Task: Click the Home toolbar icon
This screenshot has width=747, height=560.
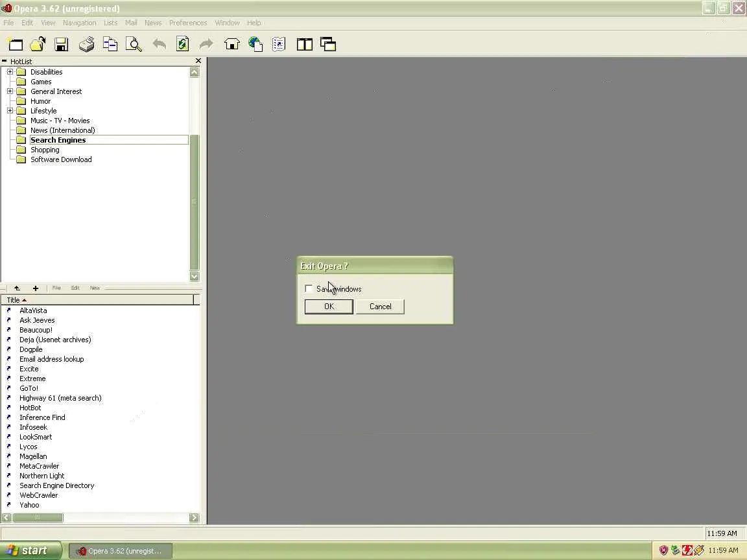Action: point(232,44)
